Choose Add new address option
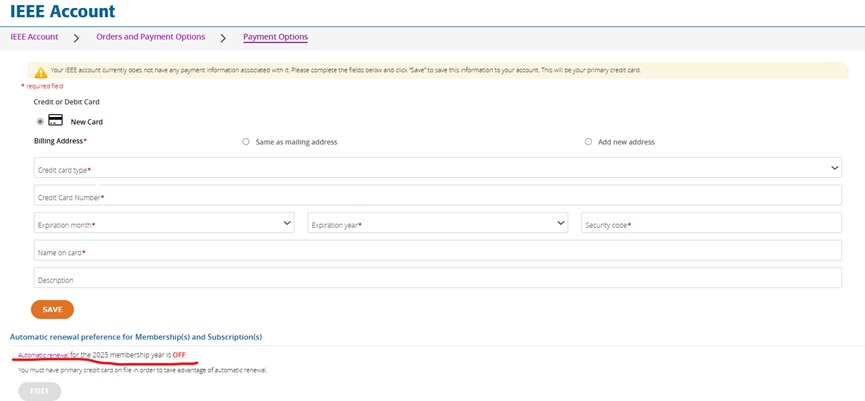The height and width of the screenshot is (401, 865). point(588,142)
